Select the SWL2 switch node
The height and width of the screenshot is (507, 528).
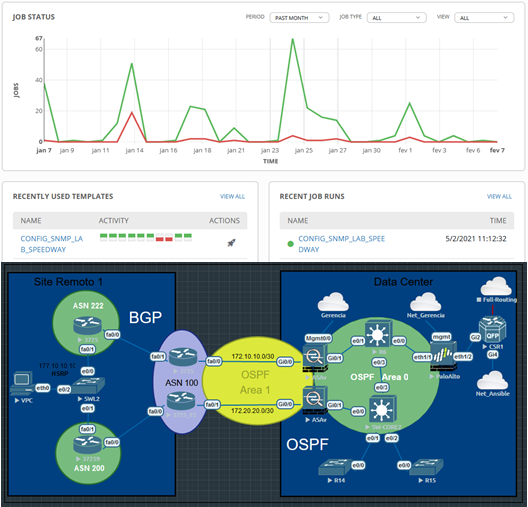88,386
